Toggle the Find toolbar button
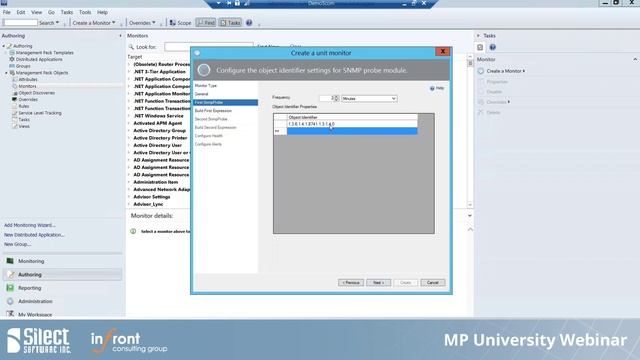640x360 pixels. coord(206,23)
